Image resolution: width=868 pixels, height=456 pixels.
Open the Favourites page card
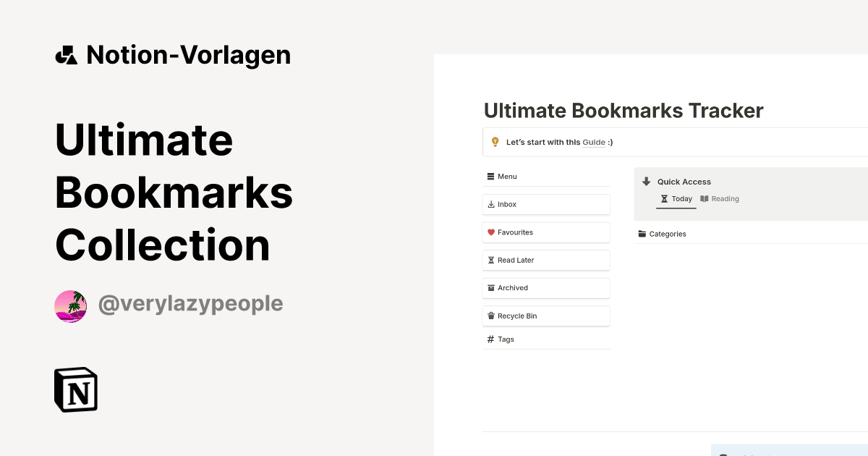(546, 232)
